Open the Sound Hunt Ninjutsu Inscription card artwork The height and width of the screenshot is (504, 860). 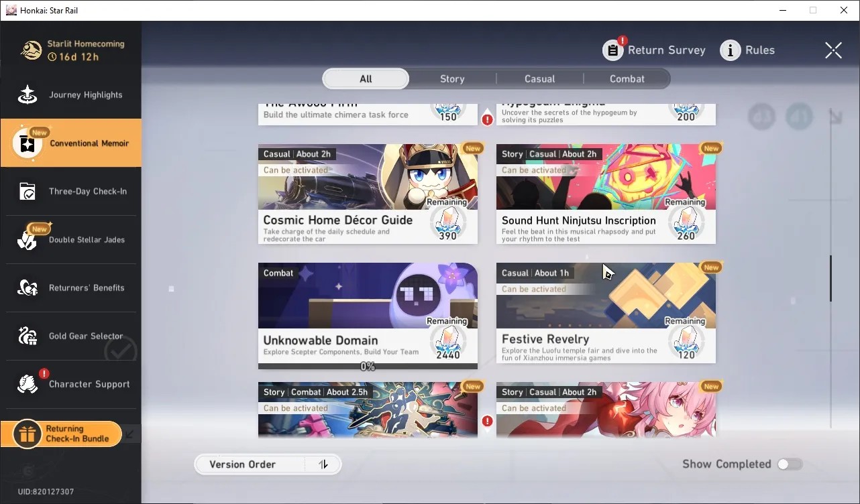pos(606,176)
